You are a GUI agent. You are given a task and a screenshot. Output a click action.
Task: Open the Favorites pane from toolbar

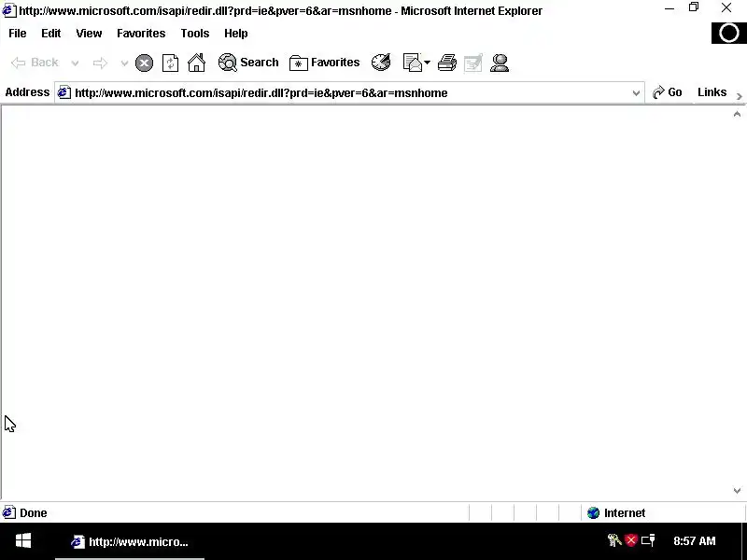click(324, 63)
